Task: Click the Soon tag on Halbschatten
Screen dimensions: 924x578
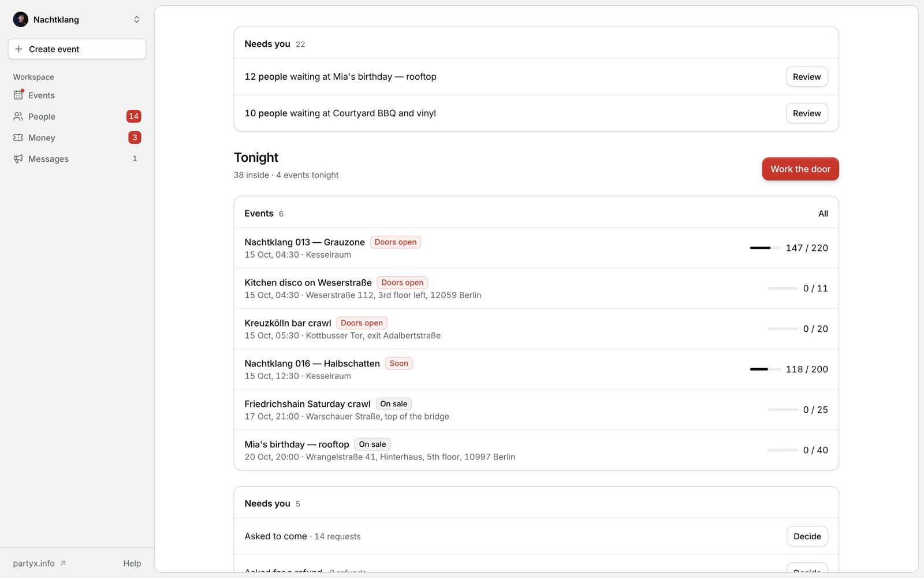Action: click(398, 364)
